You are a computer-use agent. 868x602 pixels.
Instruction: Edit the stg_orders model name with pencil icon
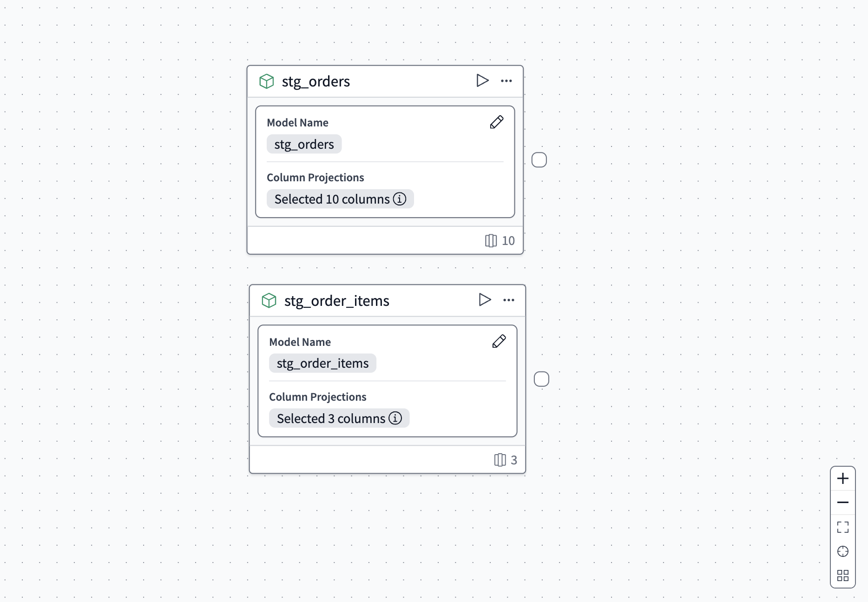coord(496,122)
